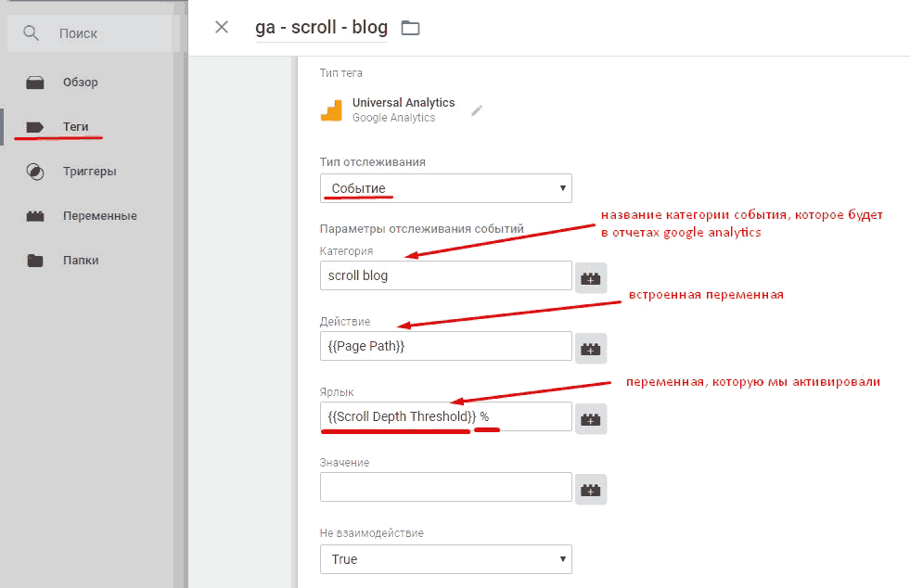
Task: Click the Обзор briefcase icon
Action: 35,83
